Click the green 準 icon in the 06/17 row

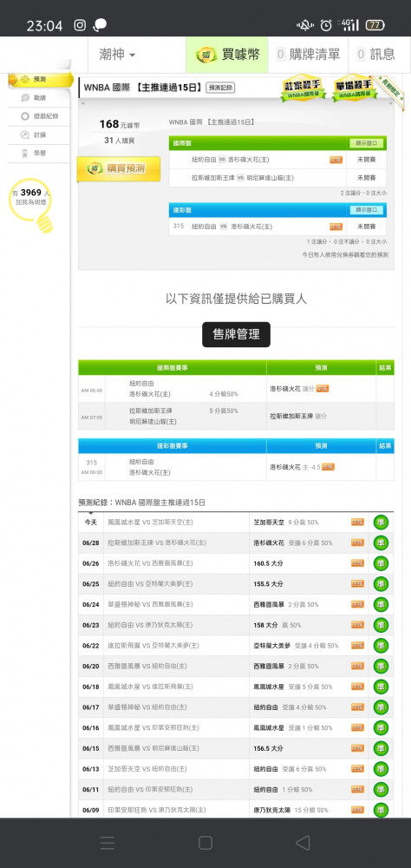click(381, 707)
